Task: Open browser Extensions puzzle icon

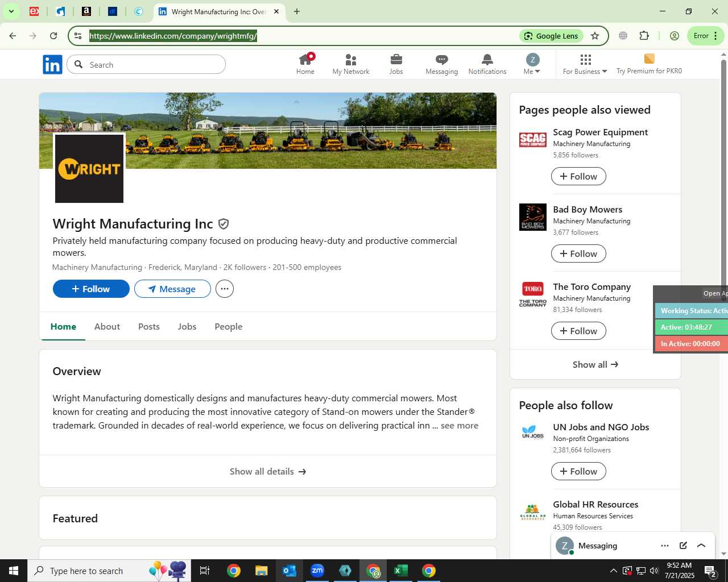Action: click(x=644, y=36)
